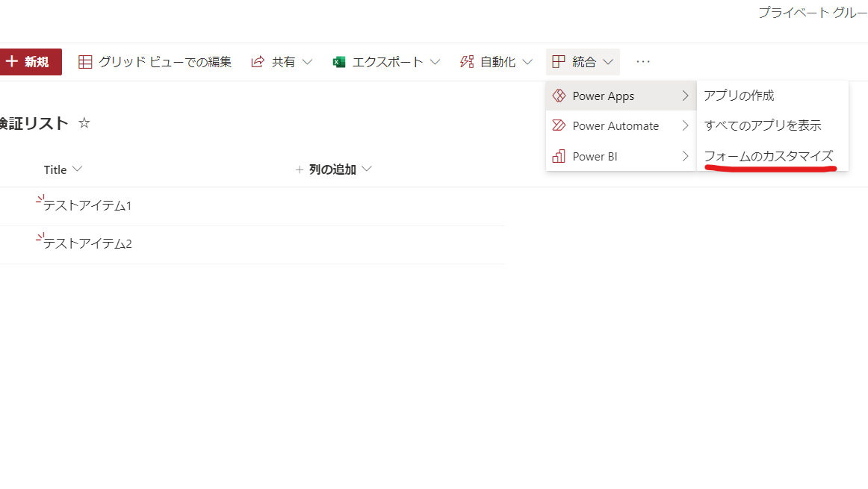Choose フォームのカスタマイズ
The height and width of the screenshot is (489, 868).
pos(769,156)
